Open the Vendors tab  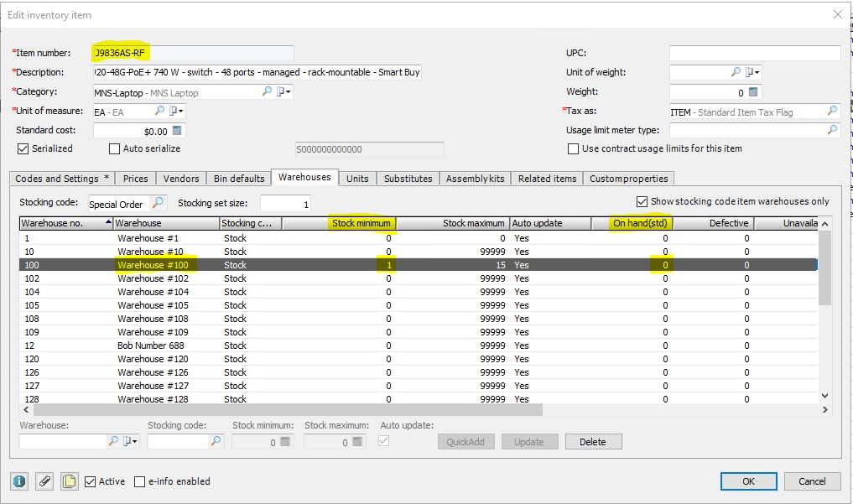coord(181,179)
